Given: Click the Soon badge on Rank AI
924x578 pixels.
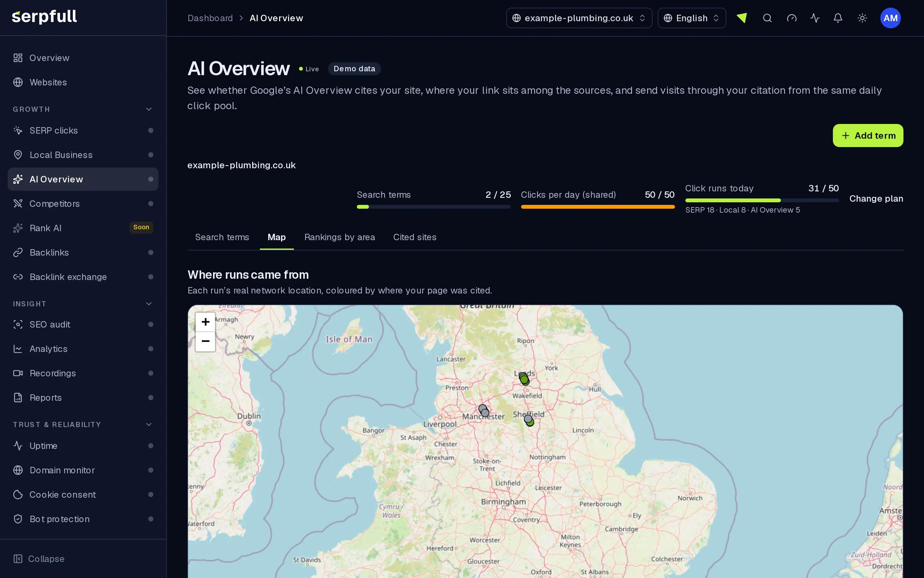Looking at the screenshot, I should point(141,227).
